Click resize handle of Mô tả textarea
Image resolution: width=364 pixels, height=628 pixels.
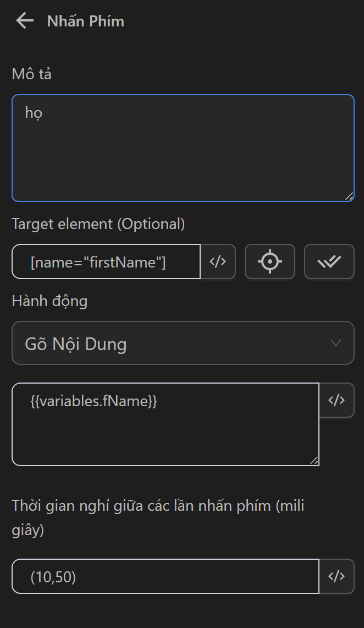(349, 196)
